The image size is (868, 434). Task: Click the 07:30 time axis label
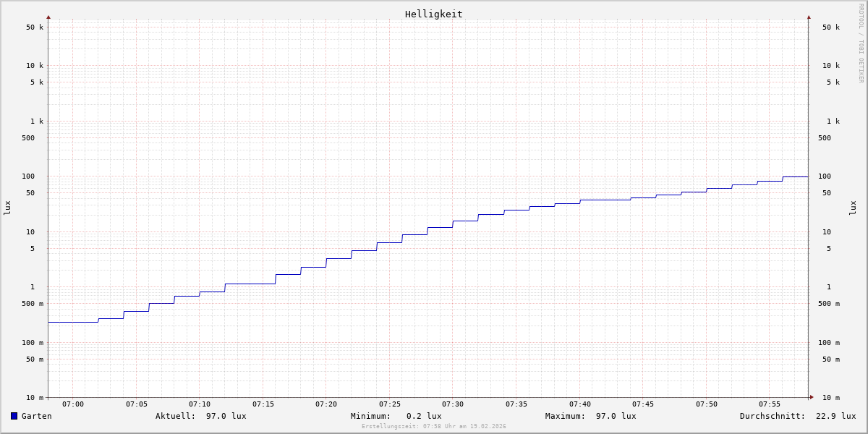coord(453,404)
